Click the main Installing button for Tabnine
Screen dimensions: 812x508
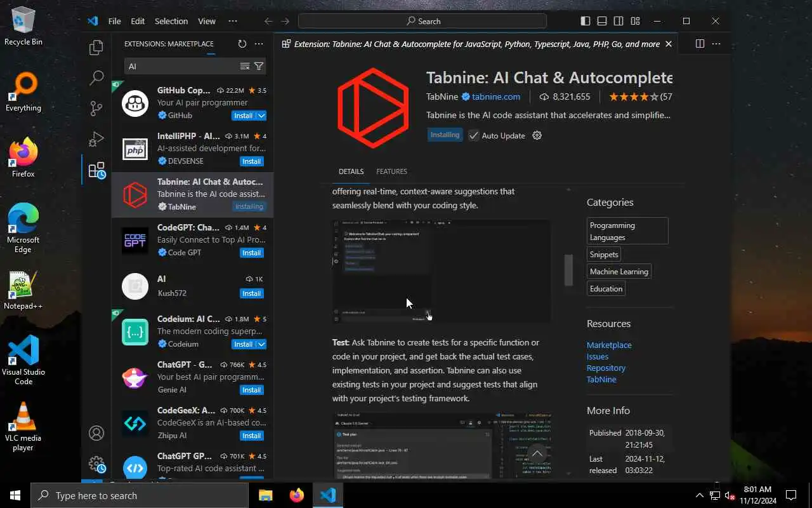coord(445,135)
